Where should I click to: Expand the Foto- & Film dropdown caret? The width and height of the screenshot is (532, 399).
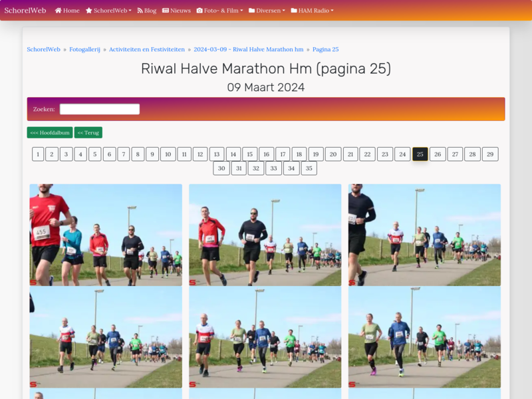coord(241,11)
